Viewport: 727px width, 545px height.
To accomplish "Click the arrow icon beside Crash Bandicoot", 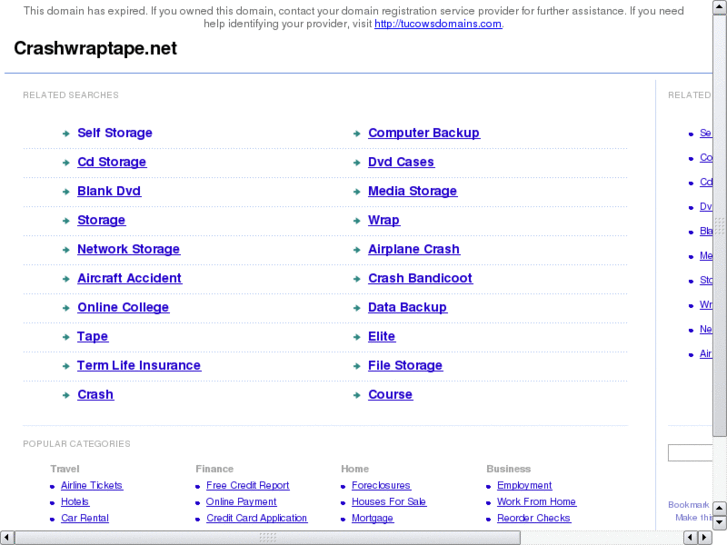I will pyautogui.click(x=357, y=279).
